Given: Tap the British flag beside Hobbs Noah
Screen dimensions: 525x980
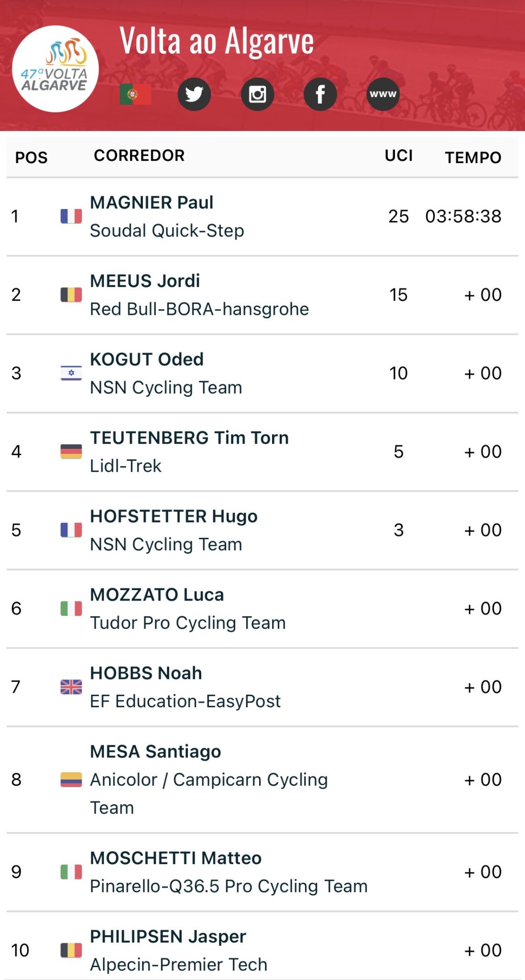Looking at the screenshot, I should (x=71, y=687).
